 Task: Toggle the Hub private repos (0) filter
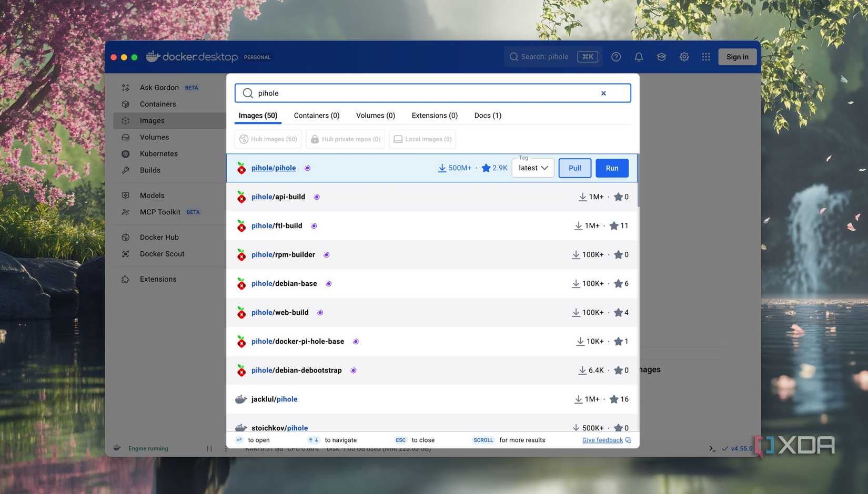click(x=345, y=139)
